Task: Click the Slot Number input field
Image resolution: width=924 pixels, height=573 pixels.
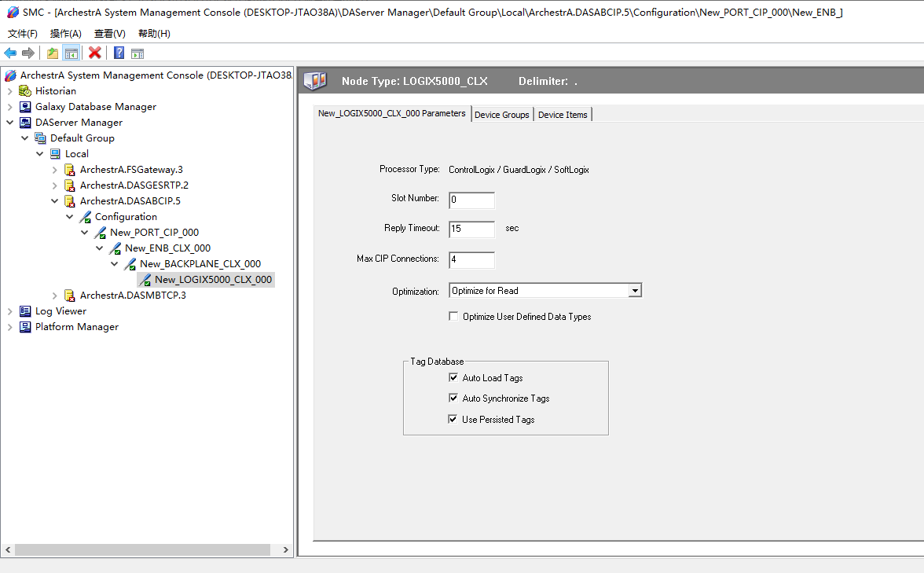Action: point(471,200)
